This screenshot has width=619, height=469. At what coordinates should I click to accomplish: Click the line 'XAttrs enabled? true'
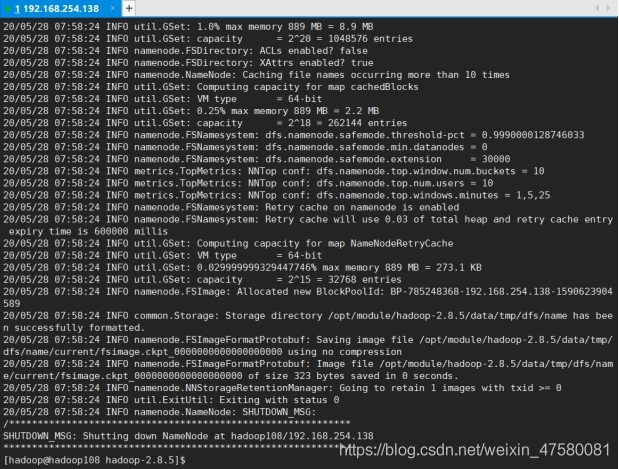pos(188,63)
